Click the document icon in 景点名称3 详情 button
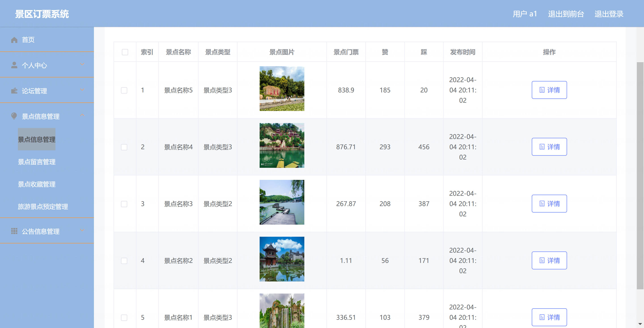The image size is (644, 328). click(542, 204)
